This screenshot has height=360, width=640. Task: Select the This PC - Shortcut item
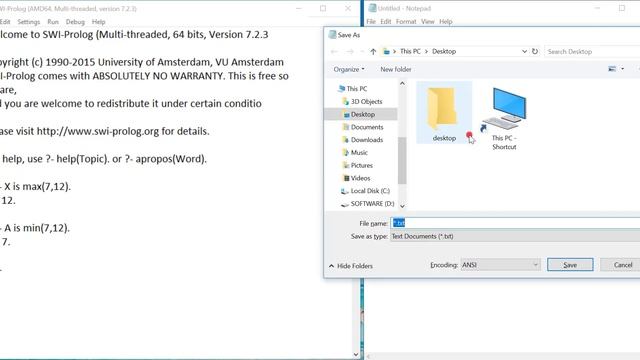click(x=504, y=119)
